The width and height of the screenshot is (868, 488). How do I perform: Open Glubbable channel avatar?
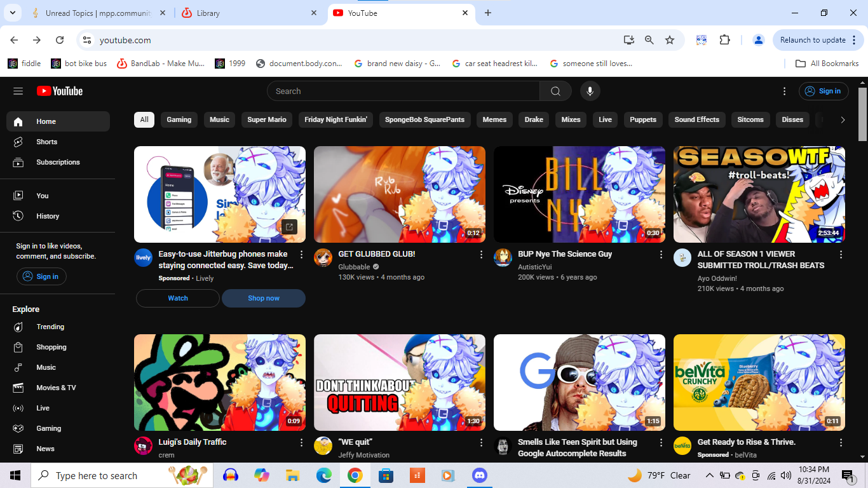[x=323, y=257]
